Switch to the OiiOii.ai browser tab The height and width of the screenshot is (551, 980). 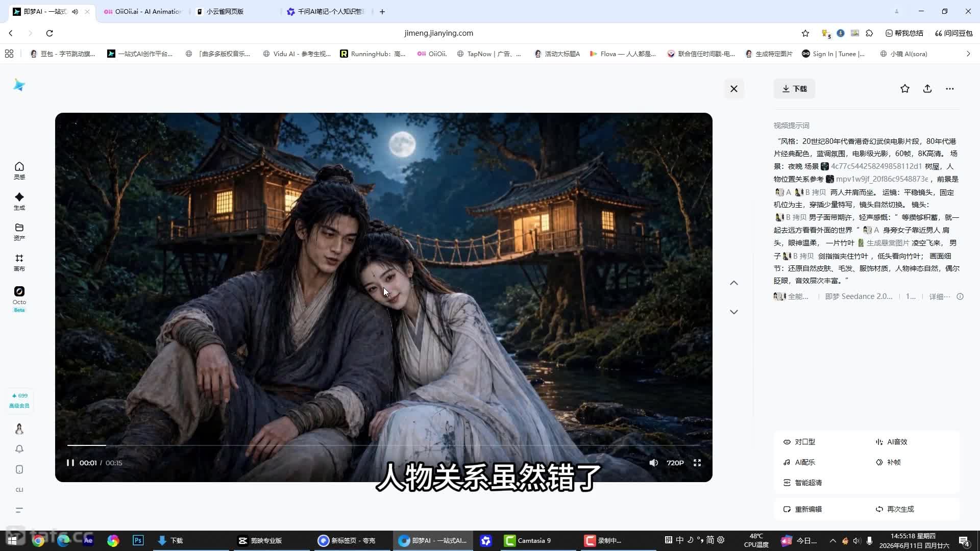[x=143, y=11]
